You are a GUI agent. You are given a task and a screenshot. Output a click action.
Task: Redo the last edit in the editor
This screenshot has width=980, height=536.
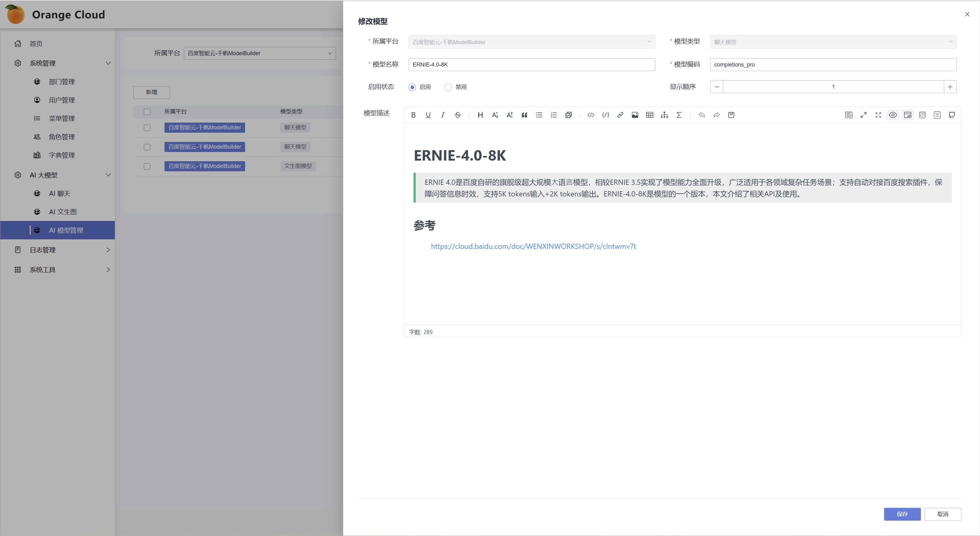[716, 115]
